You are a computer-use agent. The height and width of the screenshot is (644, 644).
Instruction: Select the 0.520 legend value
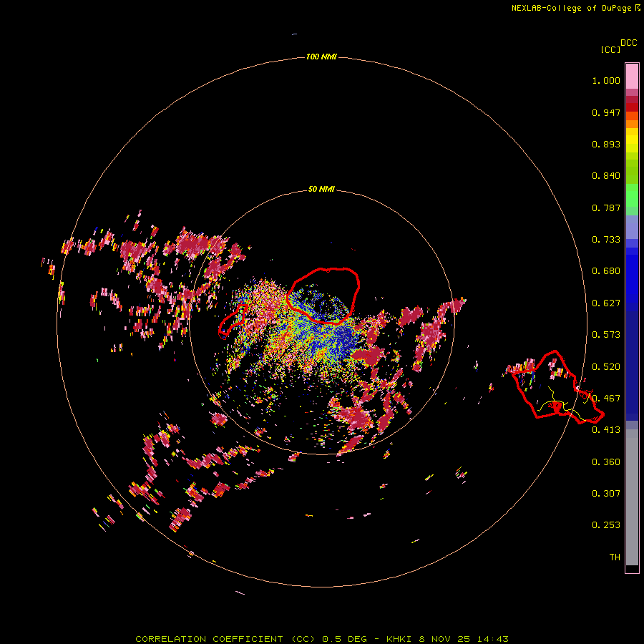click(x=606, y=367)
